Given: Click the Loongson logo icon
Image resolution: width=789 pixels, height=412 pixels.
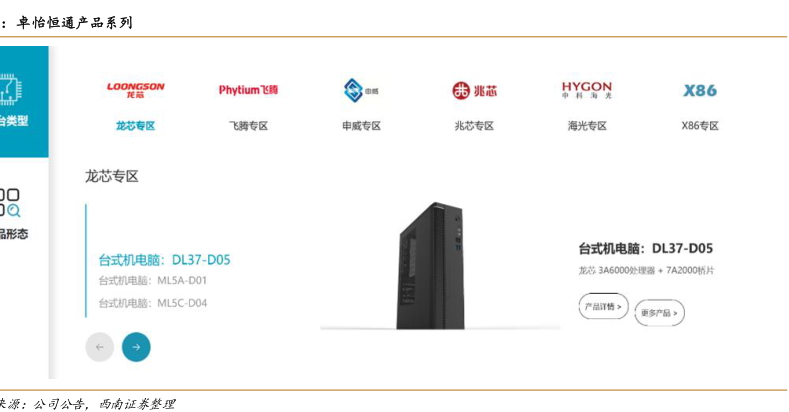Looking at the screenshot, I should click(135, 90).
